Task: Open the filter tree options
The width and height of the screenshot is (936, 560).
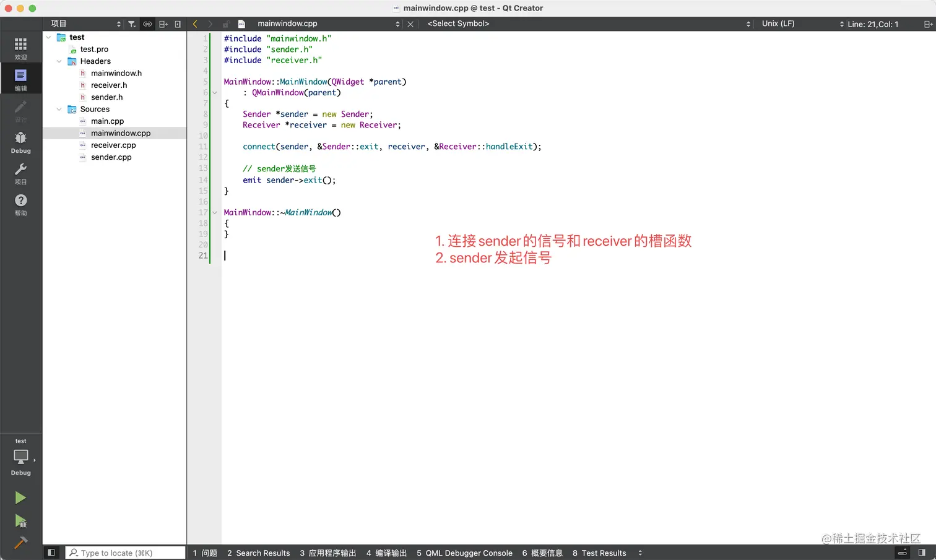Action: [x=132, y=24]
